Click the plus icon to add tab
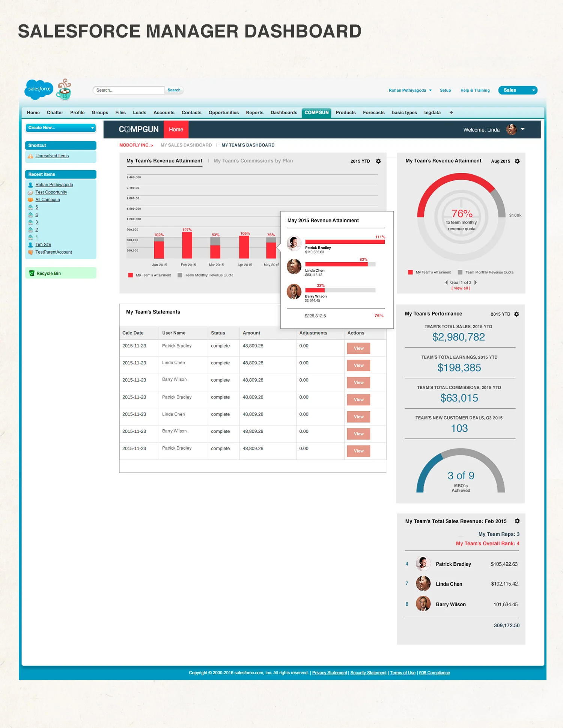 coord(451,113)
